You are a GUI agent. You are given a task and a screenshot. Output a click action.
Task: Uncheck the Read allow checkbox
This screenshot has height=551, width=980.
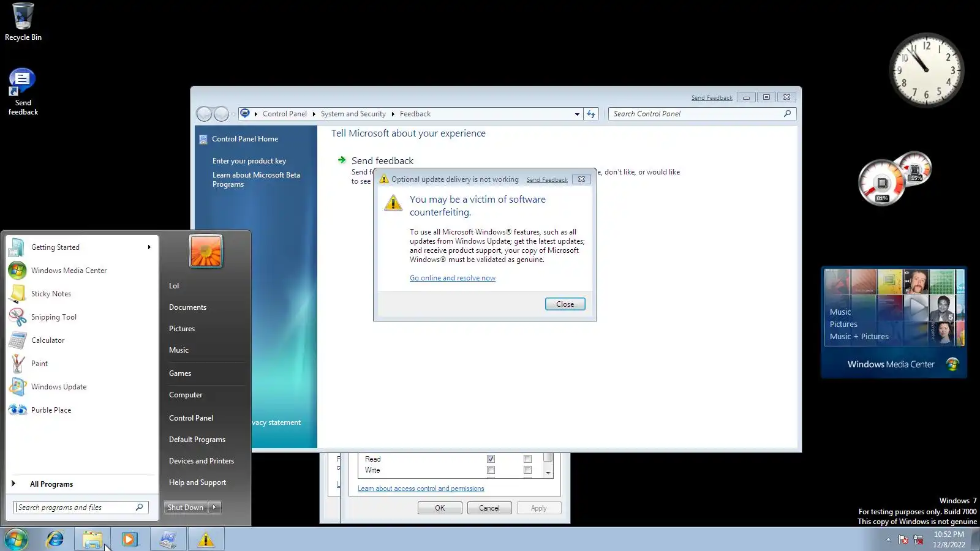(x=491, y=459)
